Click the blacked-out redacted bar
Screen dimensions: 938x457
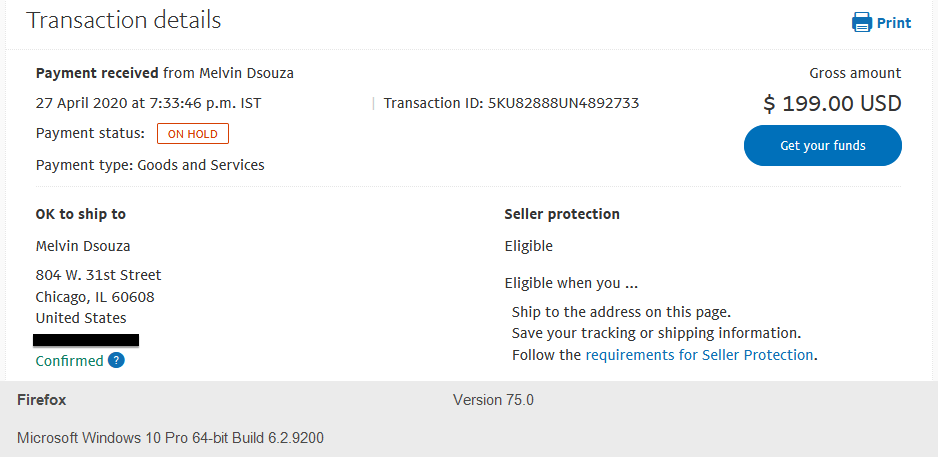coord(87,340)
